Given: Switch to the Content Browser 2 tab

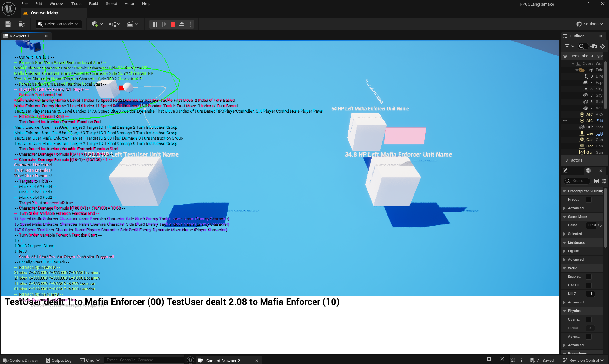Looking at the screenshot, I should (x=223, y=361).
